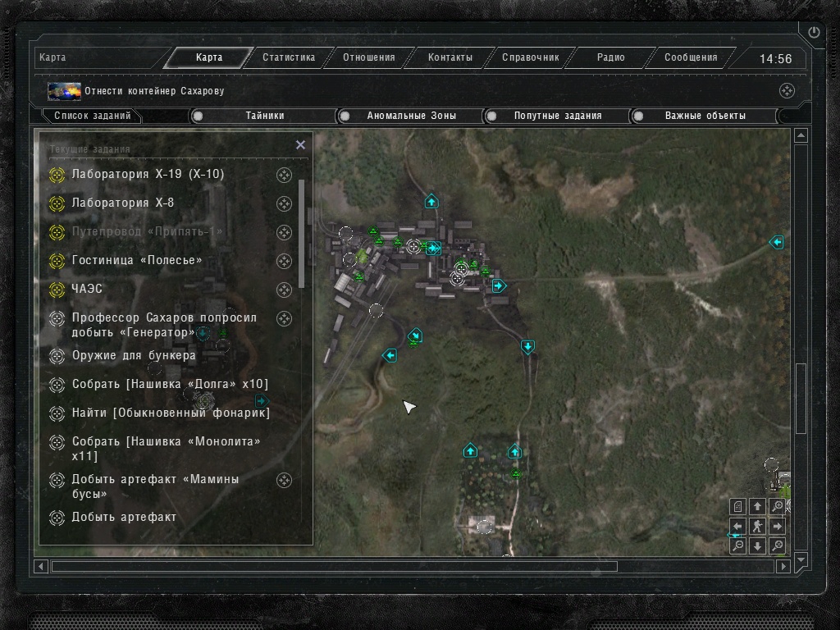This screenshot has width=840, height=630.
Task: Pan map left with arrow button
Action: pyautogui.click(x=737, y=526)
